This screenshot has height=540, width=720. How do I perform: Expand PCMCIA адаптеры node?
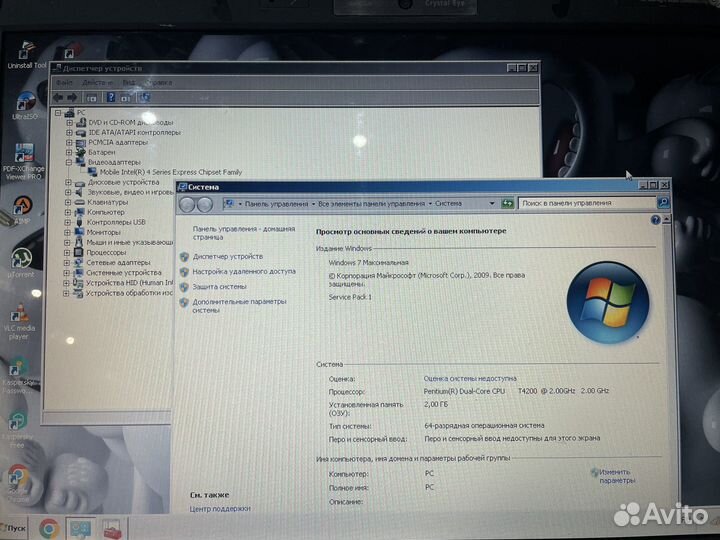click(x=69, y=143)
